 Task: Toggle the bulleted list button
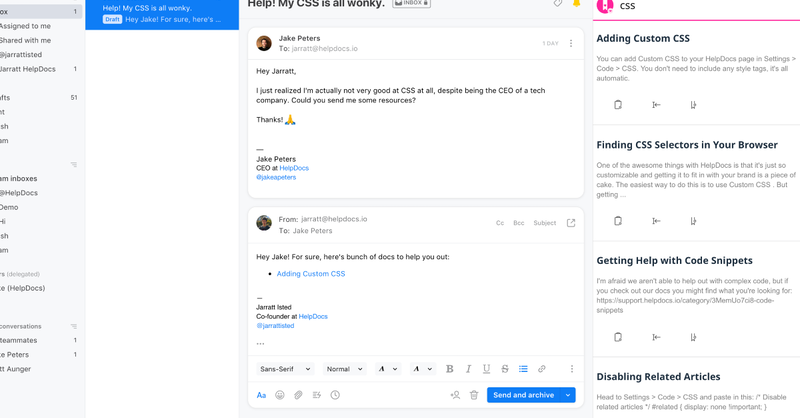[x=523, y=368]
